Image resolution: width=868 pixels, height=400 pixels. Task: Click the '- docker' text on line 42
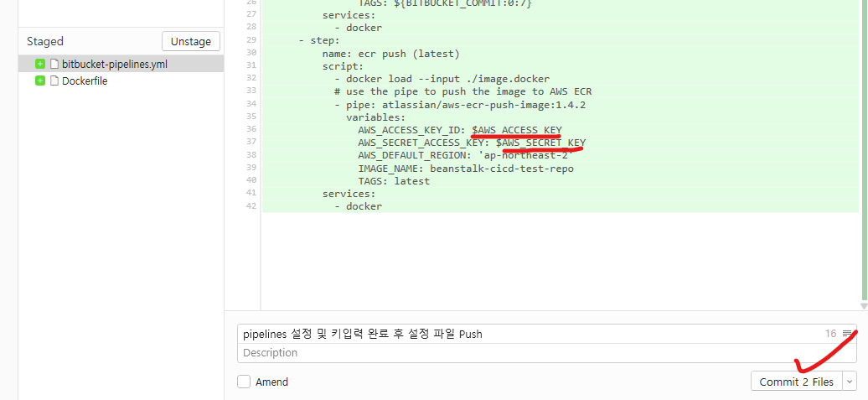coord(358,206)
